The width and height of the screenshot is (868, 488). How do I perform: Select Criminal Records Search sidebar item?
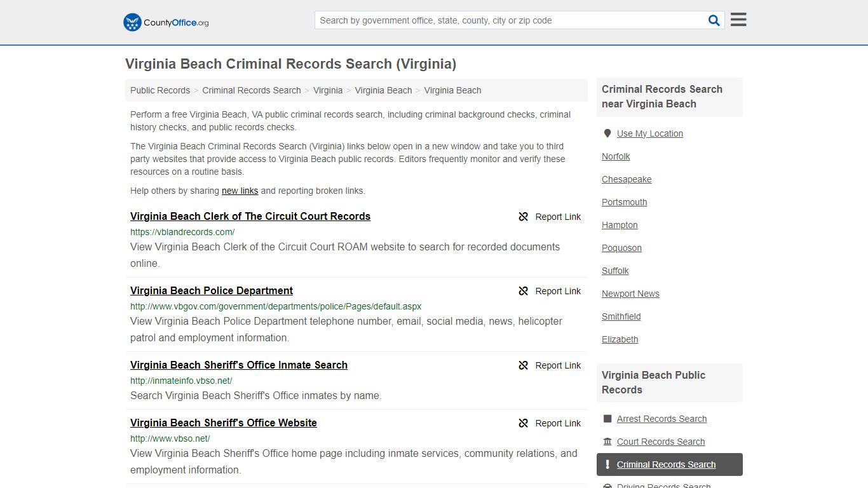coord(670,464)
